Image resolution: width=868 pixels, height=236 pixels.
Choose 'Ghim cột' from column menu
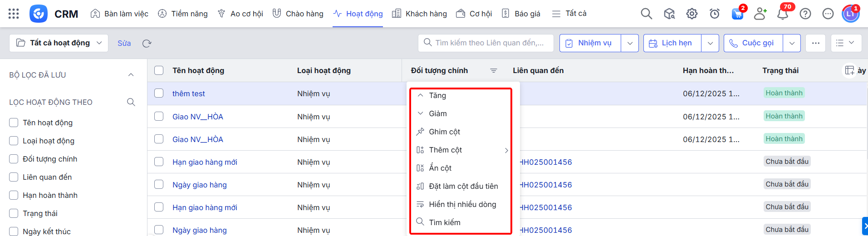(444, 132)
